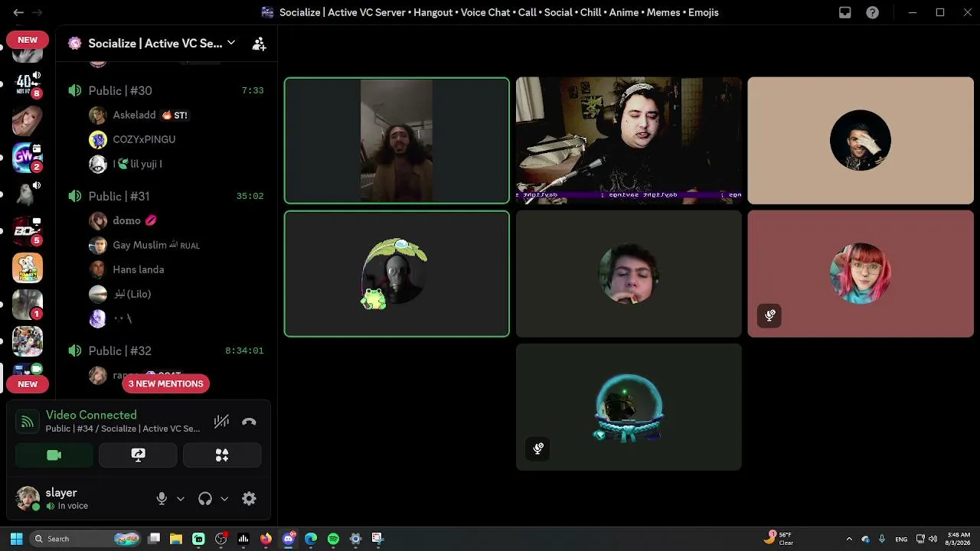Screen dimensions: 980x551
Task: Click the taskbar Search box
Action: tap(86, 539)
